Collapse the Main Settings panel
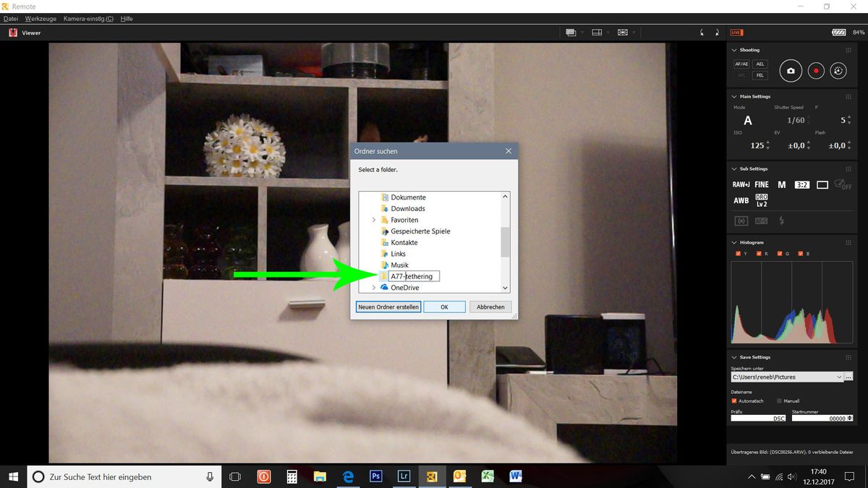This screenshot has height=488, width=868. pos(735,96)
